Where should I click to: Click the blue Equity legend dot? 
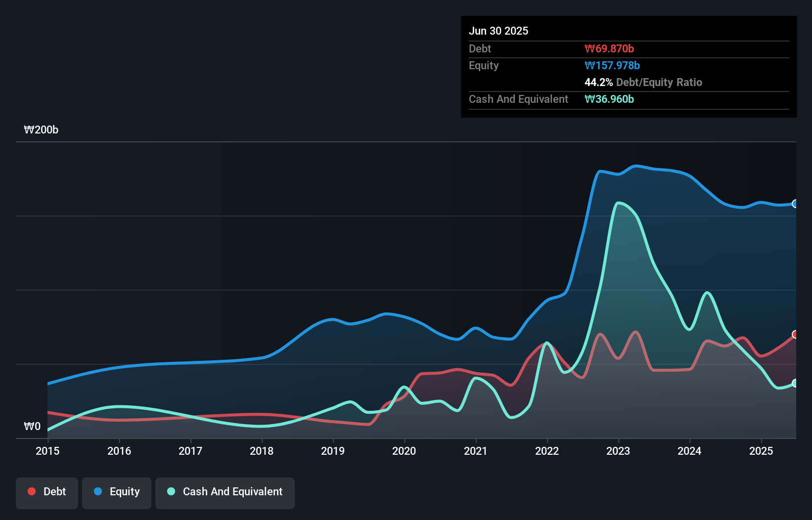point(98,491)
